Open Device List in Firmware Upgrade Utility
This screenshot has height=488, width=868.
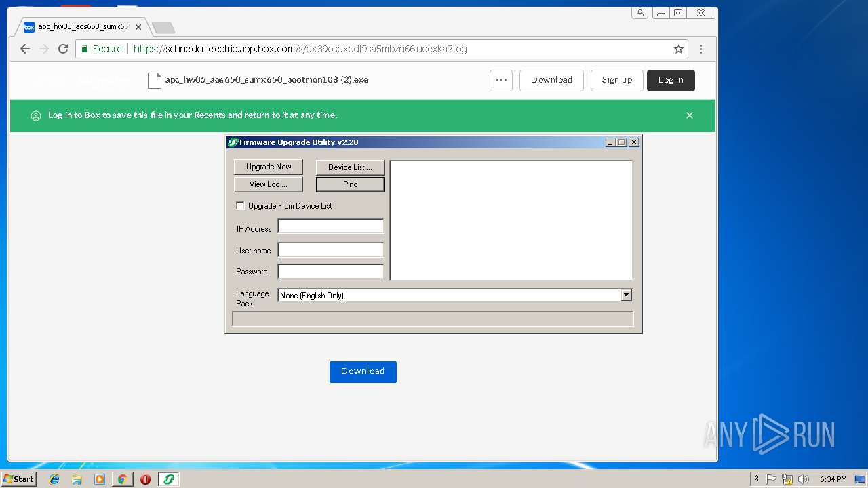(x=350, y=167)
